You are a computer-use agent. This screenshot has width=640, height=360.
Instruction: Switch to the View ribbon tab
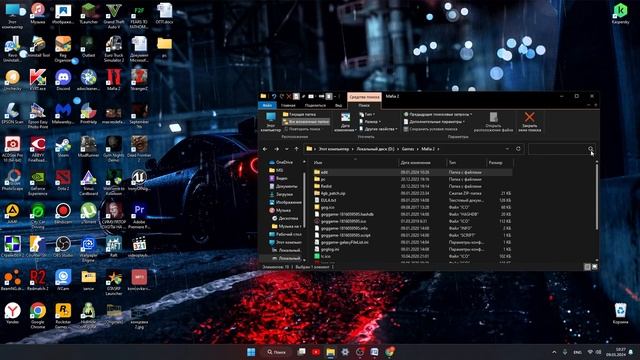tap(338, 105)
